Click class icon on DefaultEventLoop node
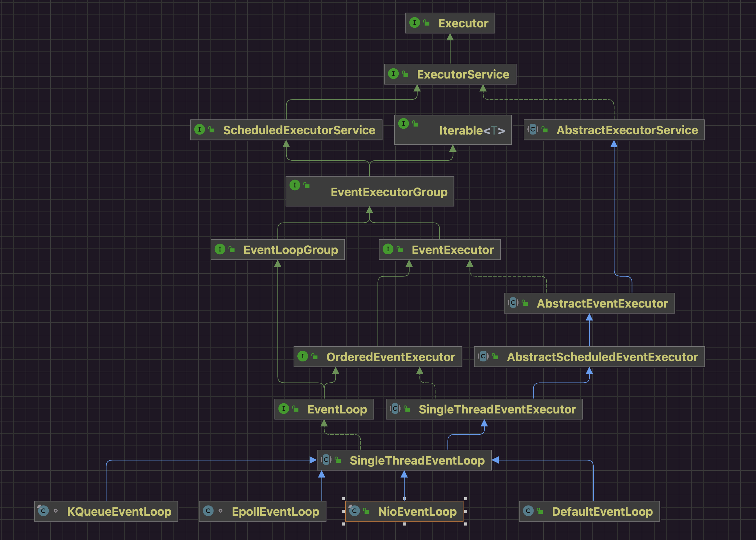The width and height of the screenshot is (756, 540). (x=528, y=510)
